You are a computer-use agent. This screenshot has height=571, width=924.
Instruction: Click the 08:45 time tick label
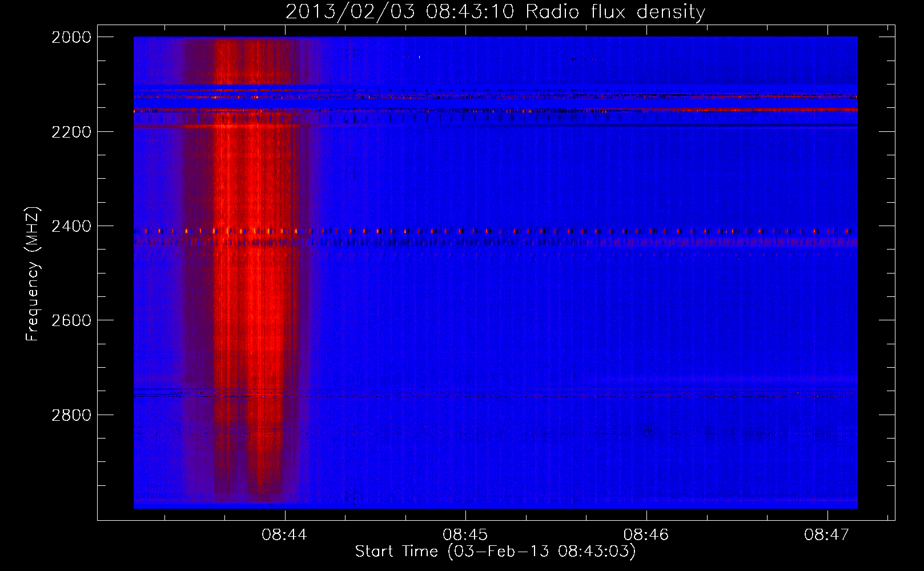[x=465, y=535]
